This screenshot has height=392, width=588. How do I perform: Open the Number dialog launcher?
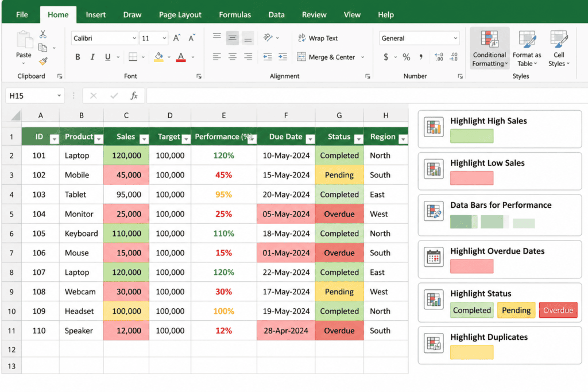click(460, 76)
